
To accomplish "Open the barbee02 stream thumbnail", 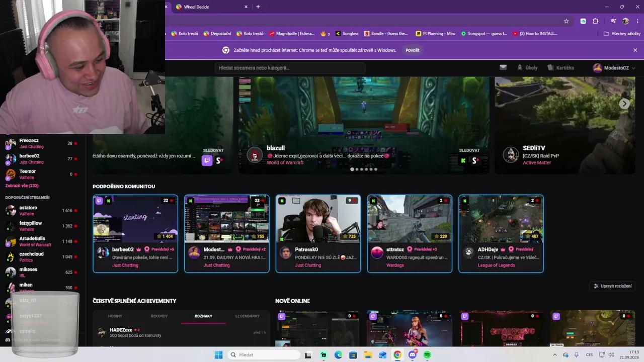I will click(x=135, y=219).
